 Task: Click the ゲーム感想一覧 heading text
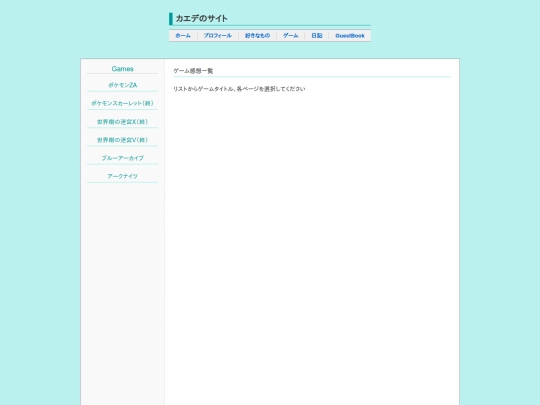coord(193,71)
